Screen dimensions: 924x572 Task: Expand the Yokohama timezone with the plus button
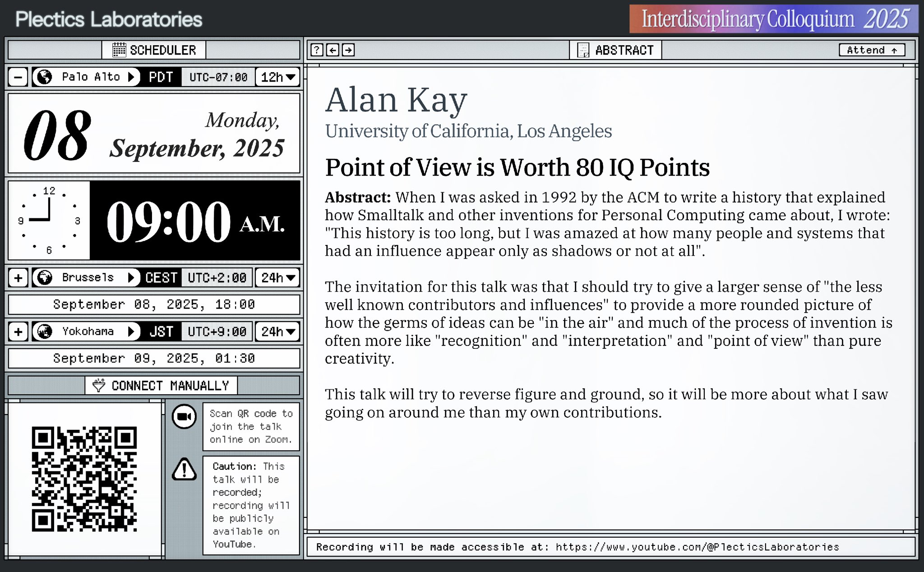pyautogui.click(x=18, y=332)
